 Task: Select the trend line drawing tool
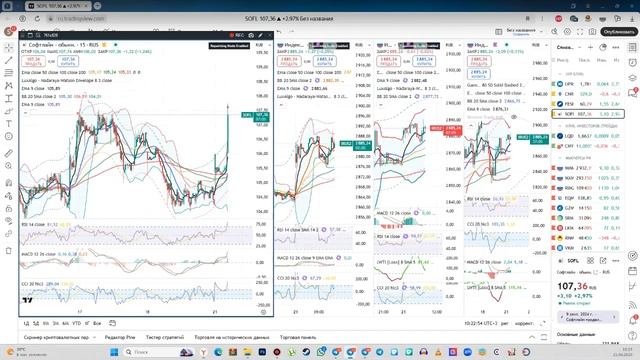[9, 60]
